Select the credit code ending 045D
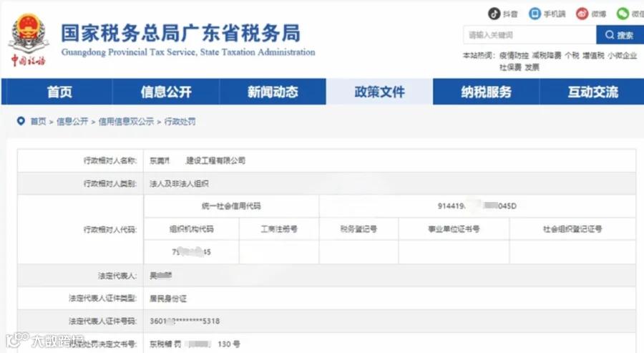The image size is (644, 353). (477, 206)
